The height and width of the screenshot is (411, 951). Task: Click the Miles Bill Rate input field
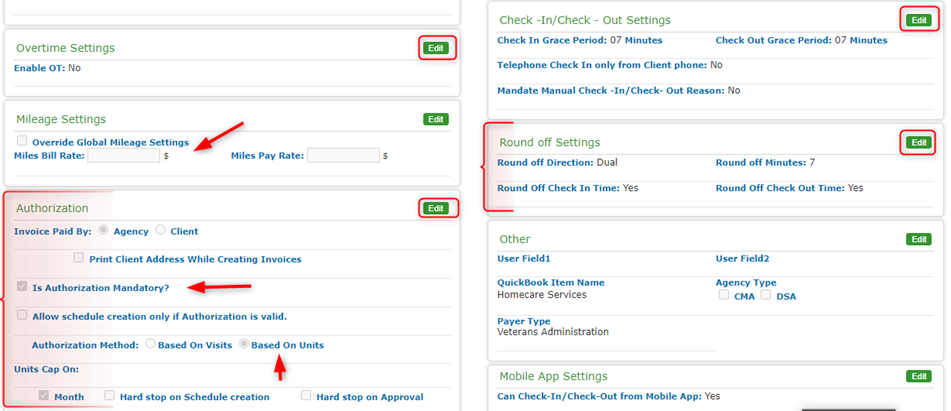[123, 156]
